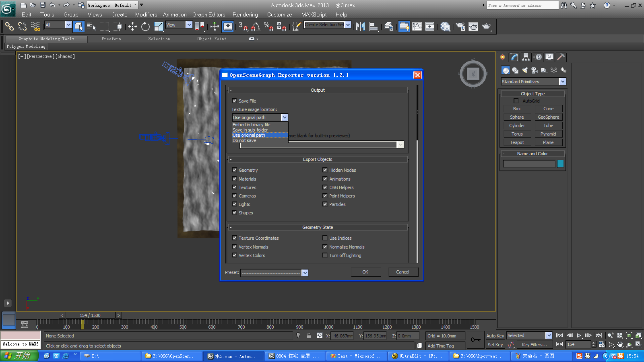
Task: Toggle the Cameras export checkbox
Action: coord(234,195)
